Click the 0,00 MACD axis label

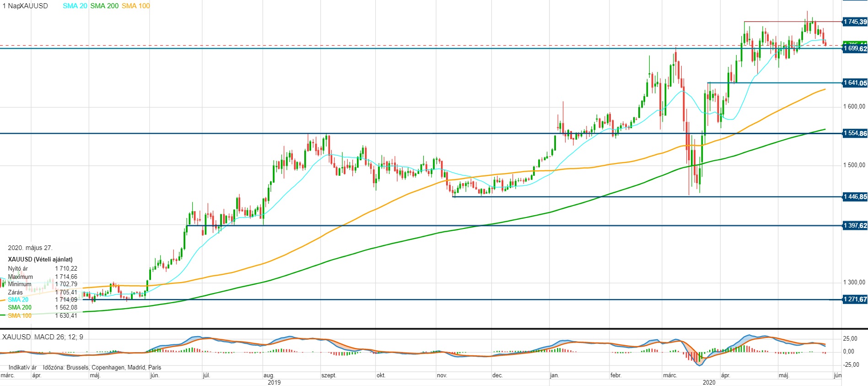848,352
